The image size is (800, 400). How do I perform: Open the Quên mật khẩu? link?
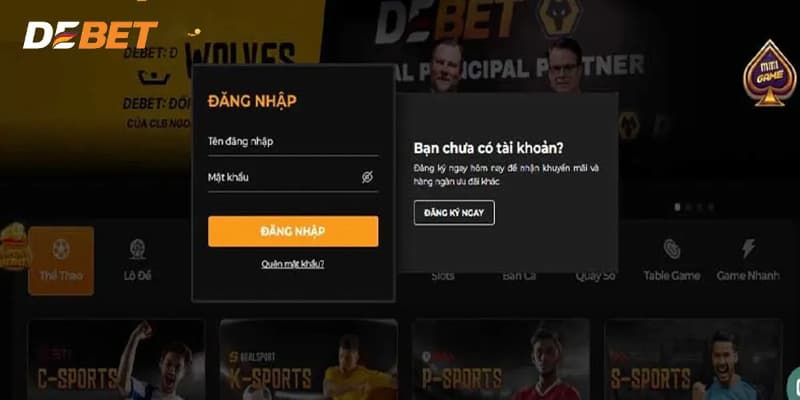point(293,264)
